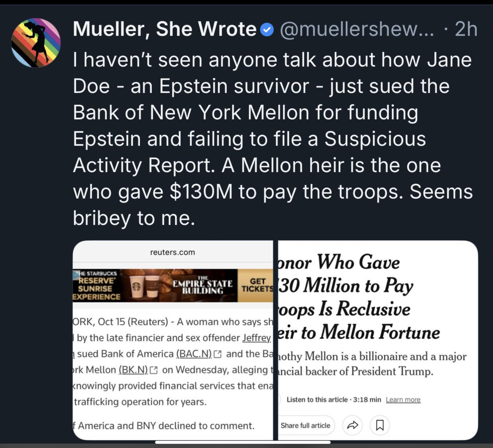This screenshot has width=493, height=448.
Task: Open the BAC.N stock ticker link
Action: 194,354
